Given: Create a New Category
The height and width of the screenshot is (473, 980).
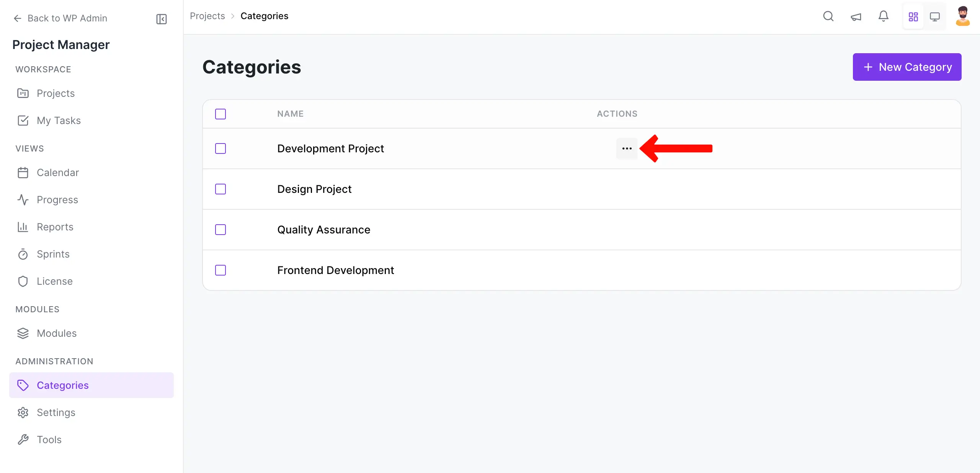Looking at the screenshot, I should click(x=907, y=67).
